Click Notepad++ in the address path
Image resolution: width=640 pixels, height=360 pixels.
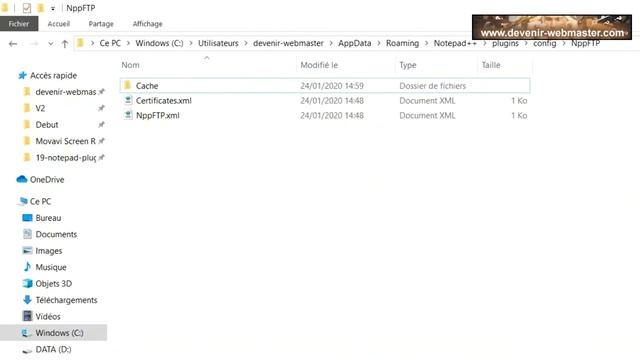pos(455,43)
